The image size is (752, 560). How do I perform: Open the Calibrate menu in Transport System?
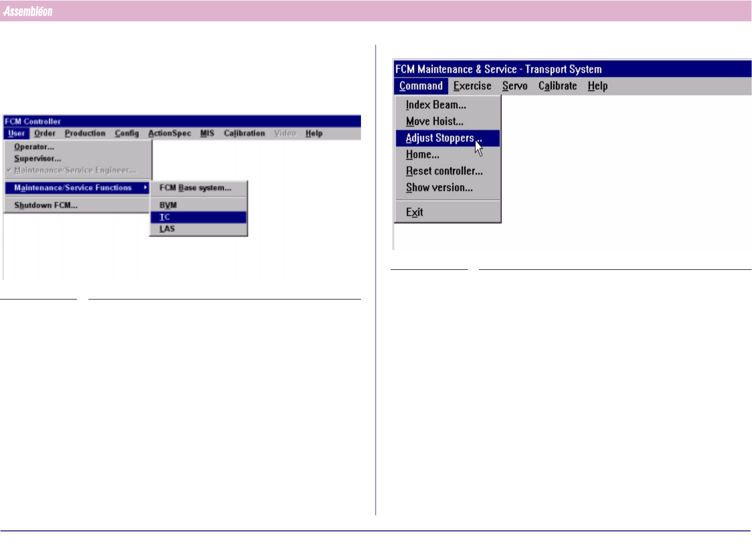point(557,86)
